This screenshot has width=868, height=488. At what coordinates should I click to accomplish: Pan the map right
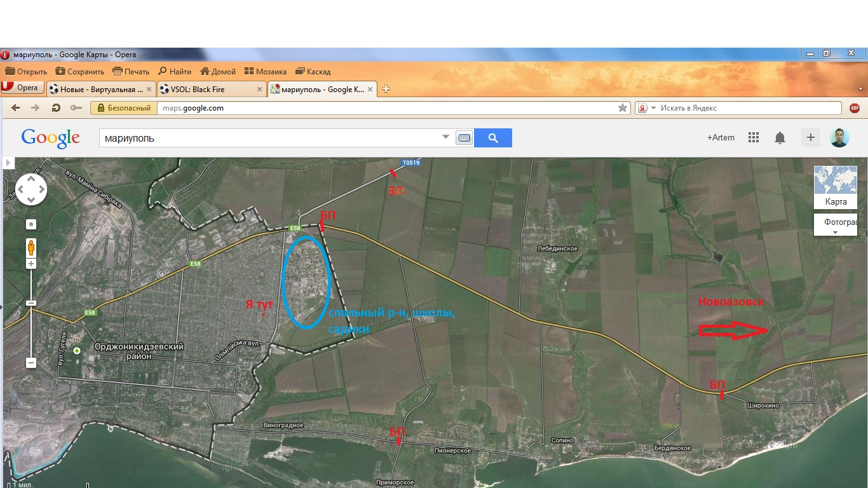coord(41,189)
